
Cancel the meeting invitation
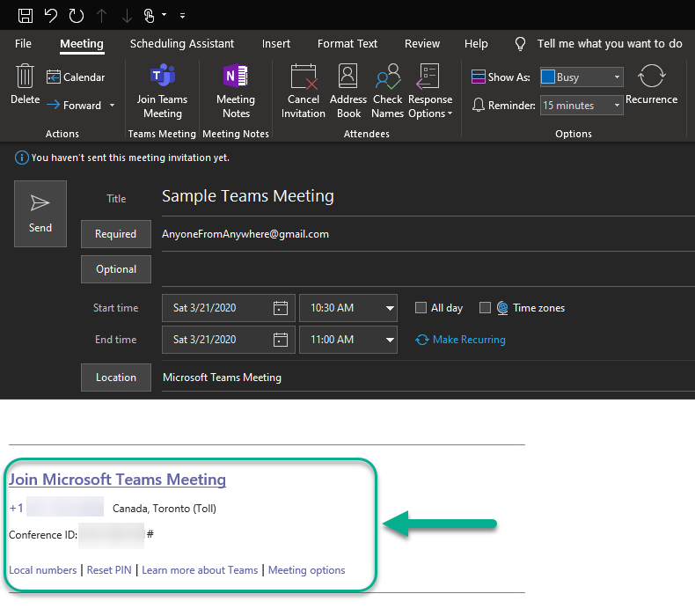point(304,92)
